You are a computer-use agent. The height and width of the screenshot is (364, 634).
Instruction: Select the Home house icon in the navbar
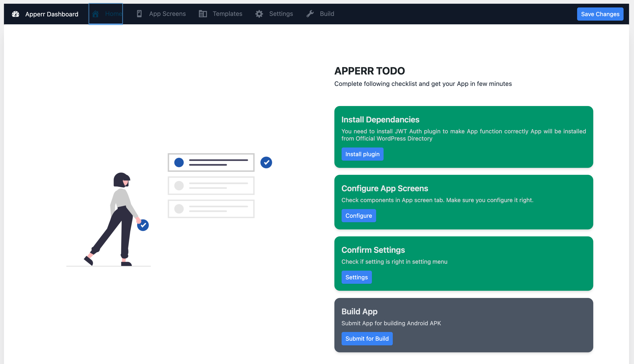(x=96, y=14)
